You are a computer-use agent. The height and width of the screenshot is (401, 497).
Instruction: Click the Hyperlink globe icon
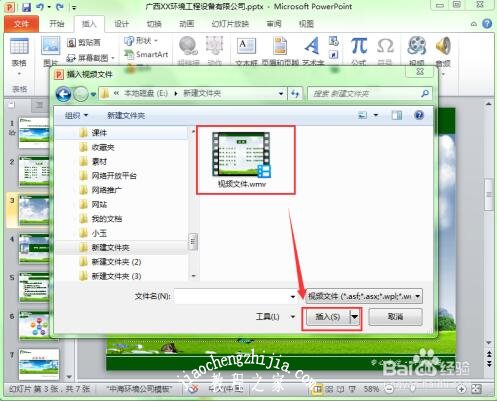188,46
